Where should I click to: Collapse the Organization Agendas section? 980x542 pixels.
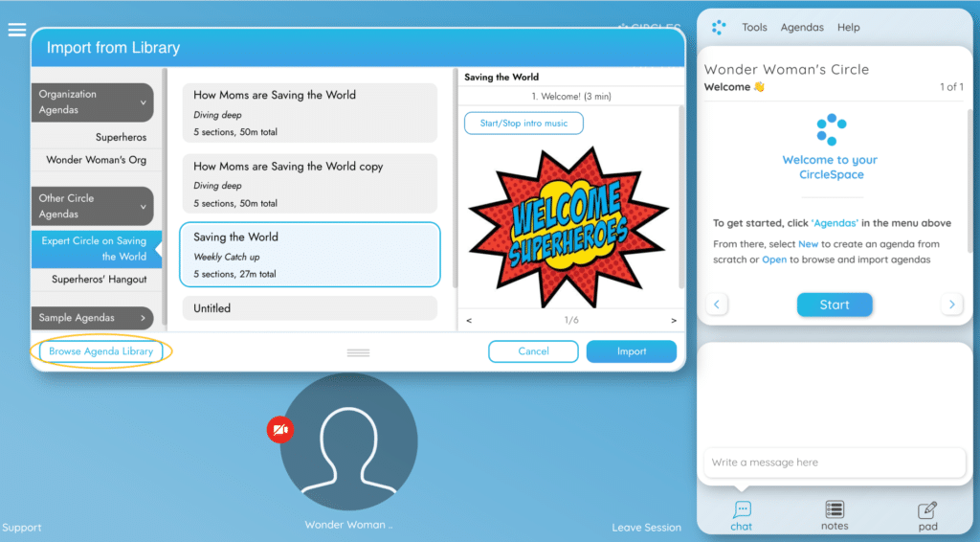93,102
